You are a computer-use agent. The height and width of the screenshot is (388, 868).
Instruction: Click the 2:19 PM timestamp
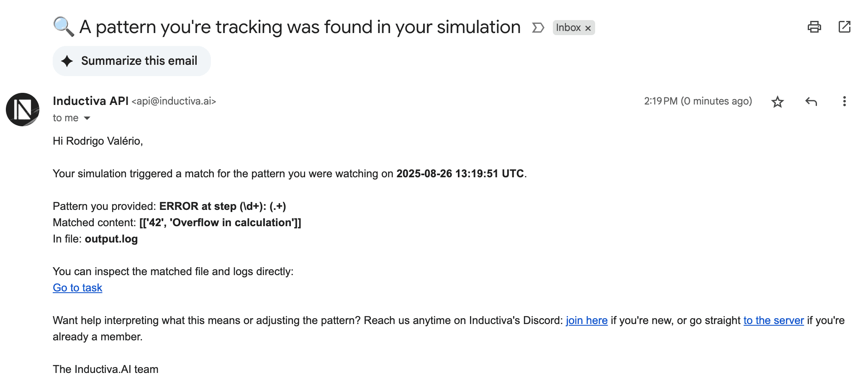[x=660, y=101]
